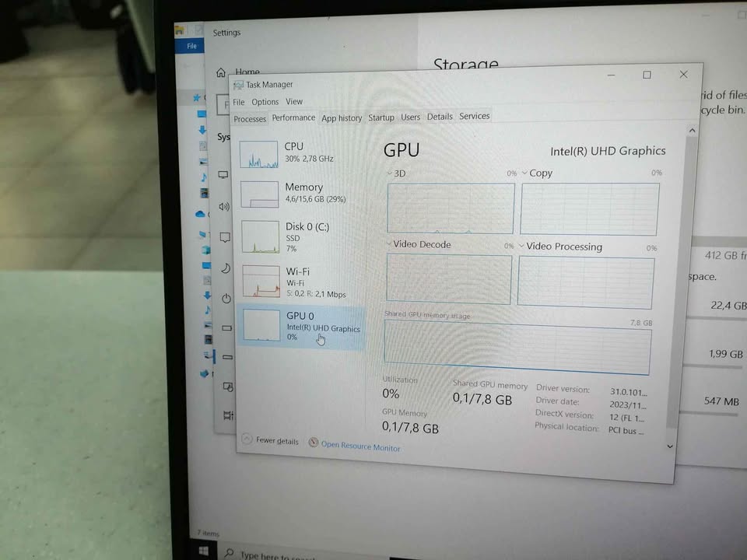The width and height of the screenshot is (747, 560).
Task: Select the Wi-Fi graph icon
Action: click(x=261, y=282)
